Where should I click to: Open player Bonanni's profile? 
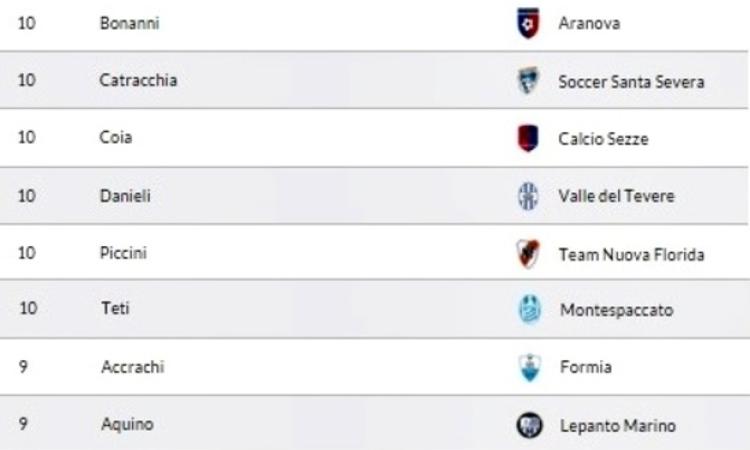129,23
